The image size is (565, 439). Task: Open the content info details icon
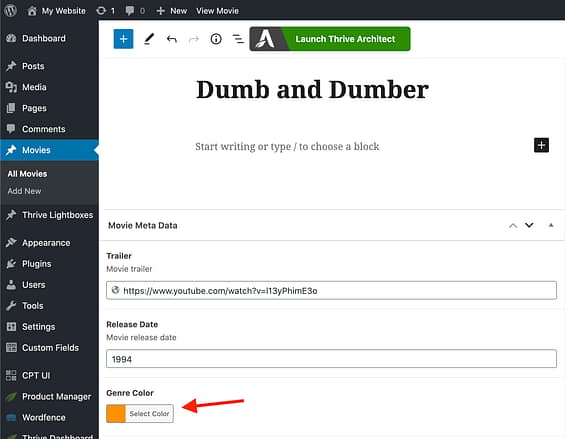point(216,39)
